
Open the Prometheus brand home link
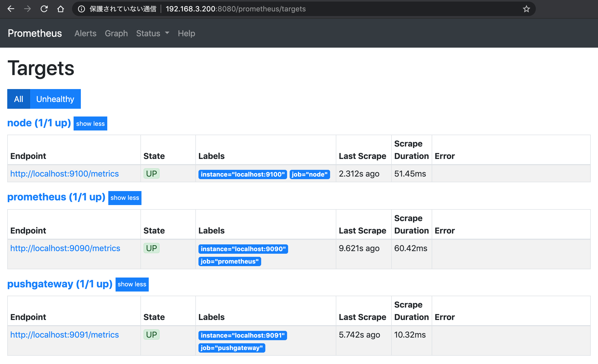(x=35, y=33)
